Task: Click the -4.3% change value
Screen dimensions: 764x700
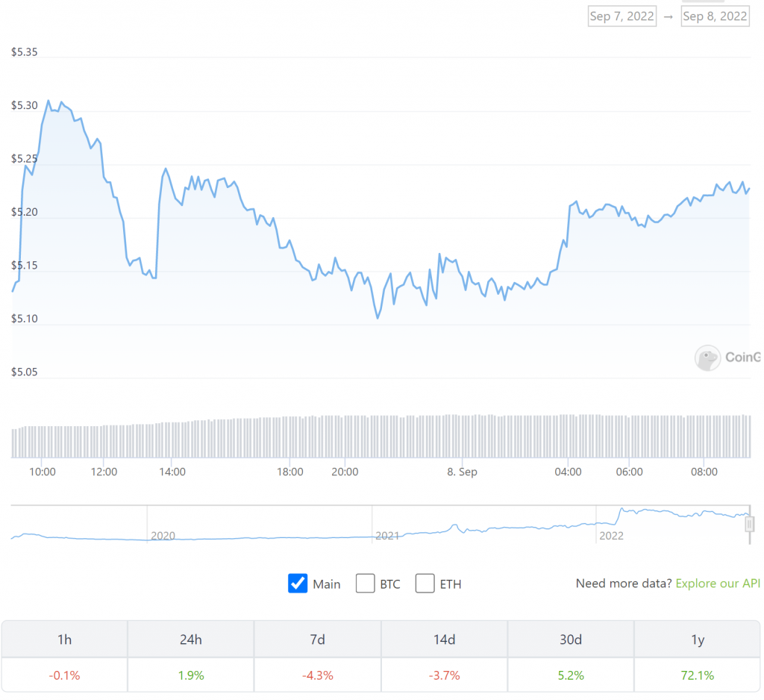Action: [x=318, y=675]
